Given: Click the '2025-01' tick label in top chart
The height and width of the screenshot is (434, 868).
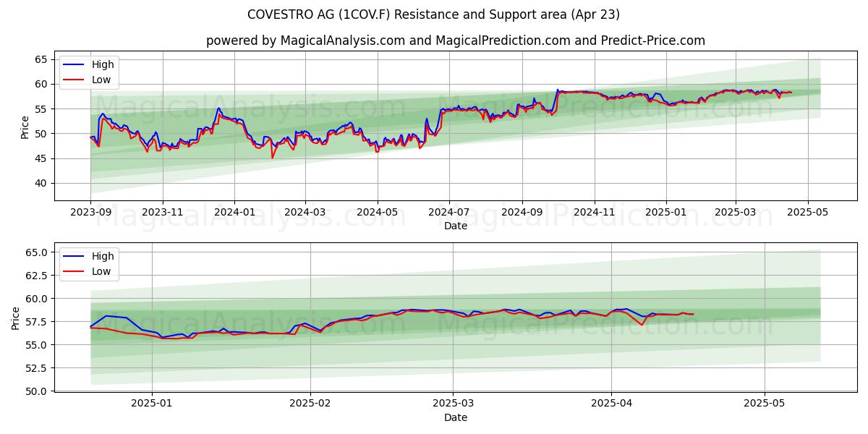Looking at the screenshot, I should [x=665, y=213].
